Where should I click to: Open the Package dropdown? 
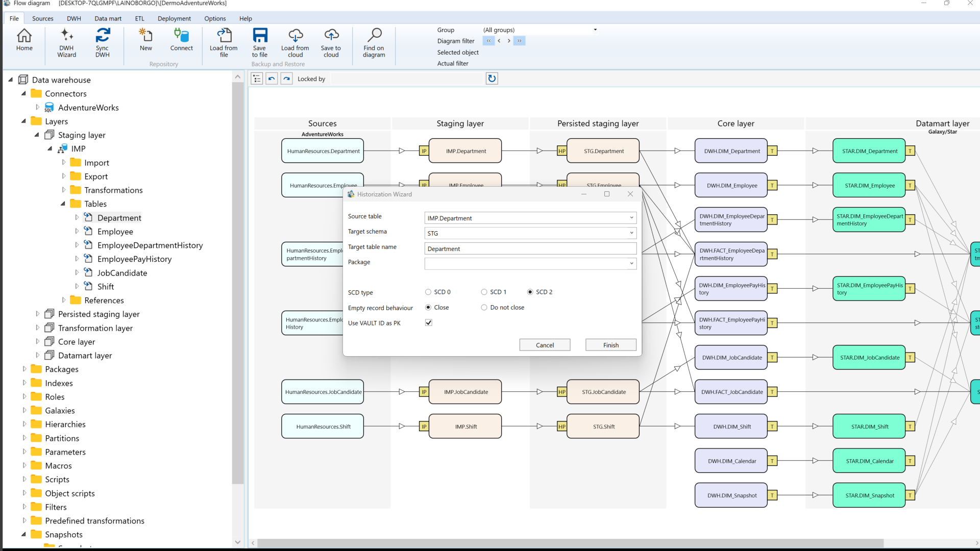point(631,264)
